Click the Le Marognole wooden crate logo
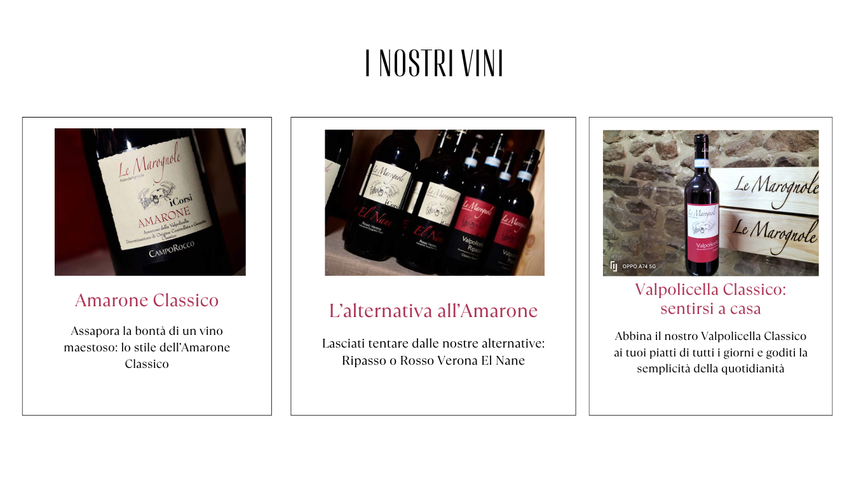The image size is (868, 488). click(776, 184)
